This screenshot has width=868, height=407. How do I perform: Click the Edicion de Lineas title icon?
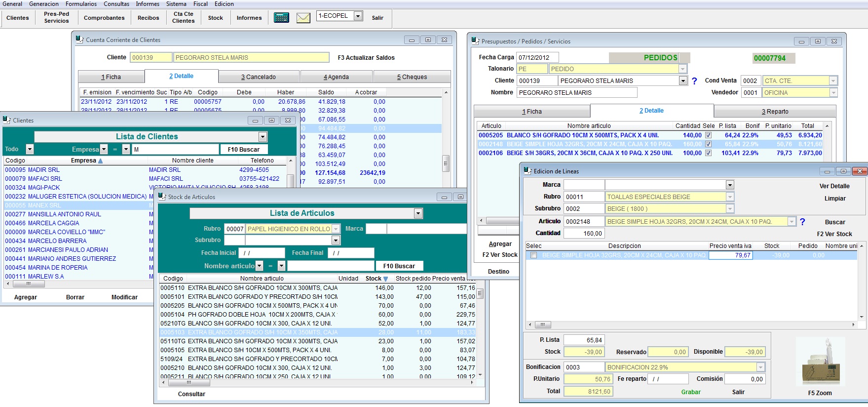click(528, 171)
